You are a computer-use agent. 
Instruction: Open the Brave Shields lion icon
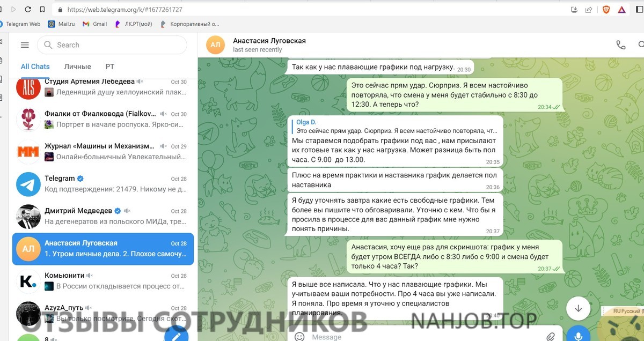[x=606, y=10]
